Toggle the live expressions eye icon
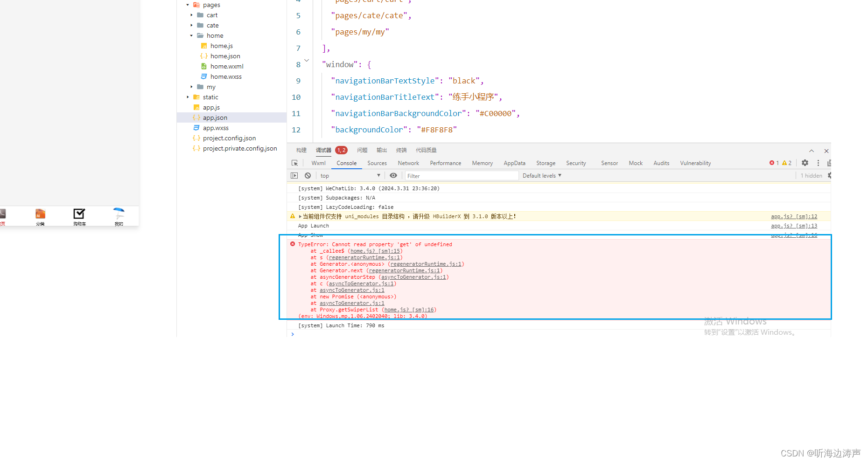The image size is (868, 462). (x=393, y=175)
